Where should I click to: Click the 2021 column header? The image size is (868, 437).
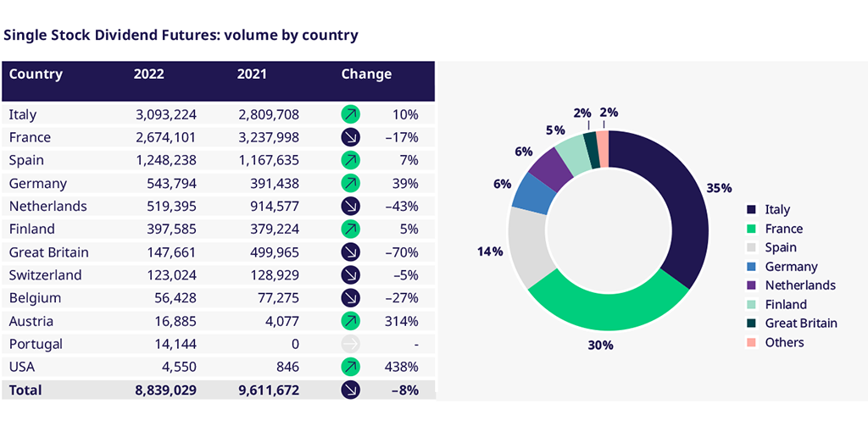[252, 74]
